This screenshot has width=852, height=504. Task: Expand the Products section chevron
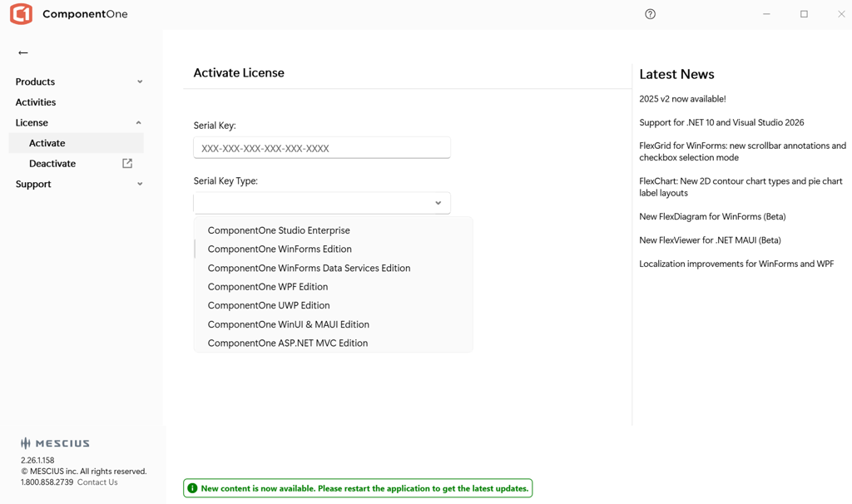pyautogui.click(x=140, y=82)
